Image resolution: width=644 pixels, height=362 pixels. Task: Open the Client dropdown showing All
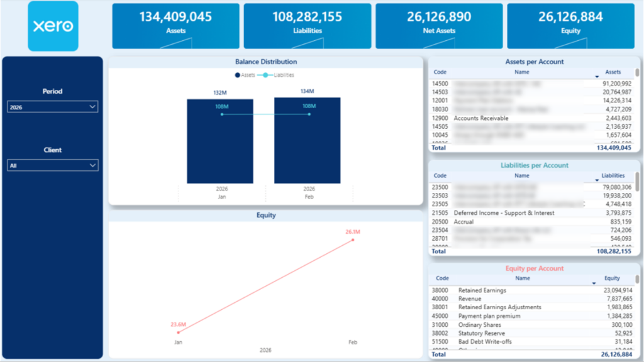[52, 165]
